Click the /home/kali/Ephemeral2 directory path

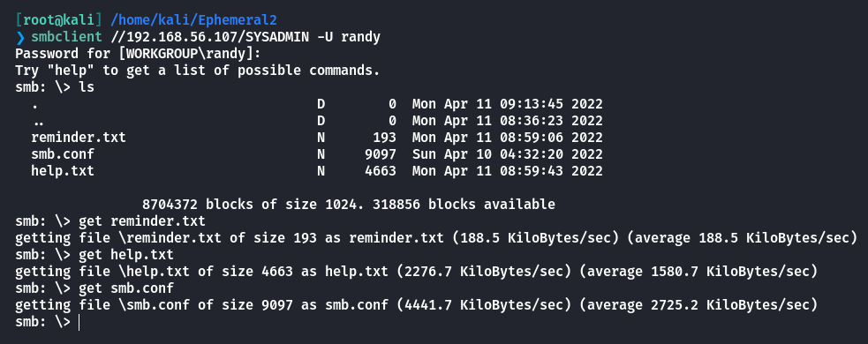pos(193,20)
